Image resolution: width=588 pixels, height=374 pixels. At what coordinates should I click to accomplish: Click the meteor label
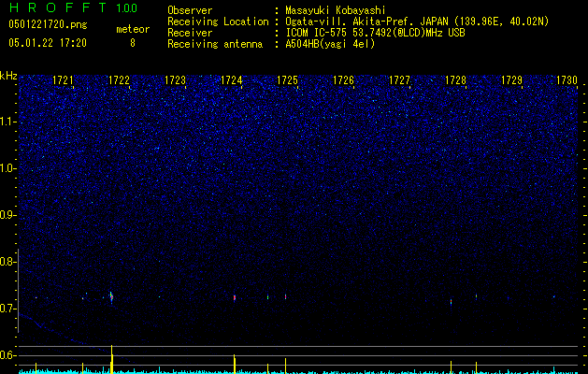133,29
